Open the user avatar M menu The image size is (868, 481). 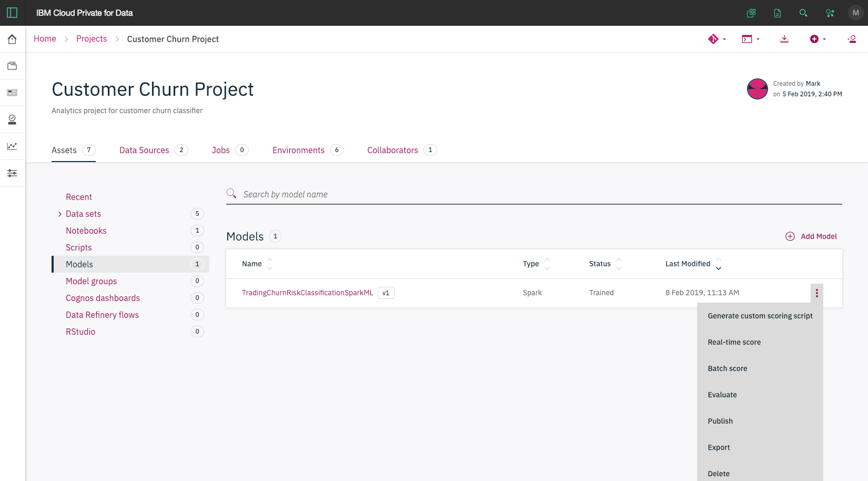[x=856, y=13]
